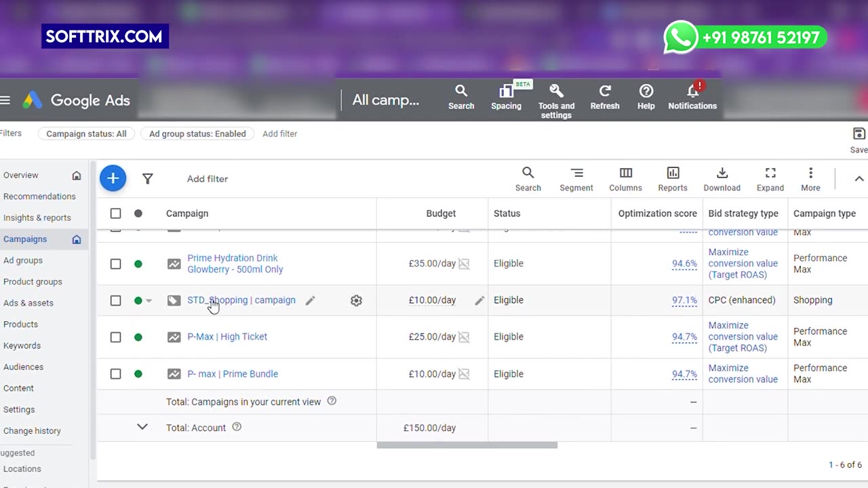Open Change history in sidebar
The height and width of the screenshot is (488, 868).
32,431
